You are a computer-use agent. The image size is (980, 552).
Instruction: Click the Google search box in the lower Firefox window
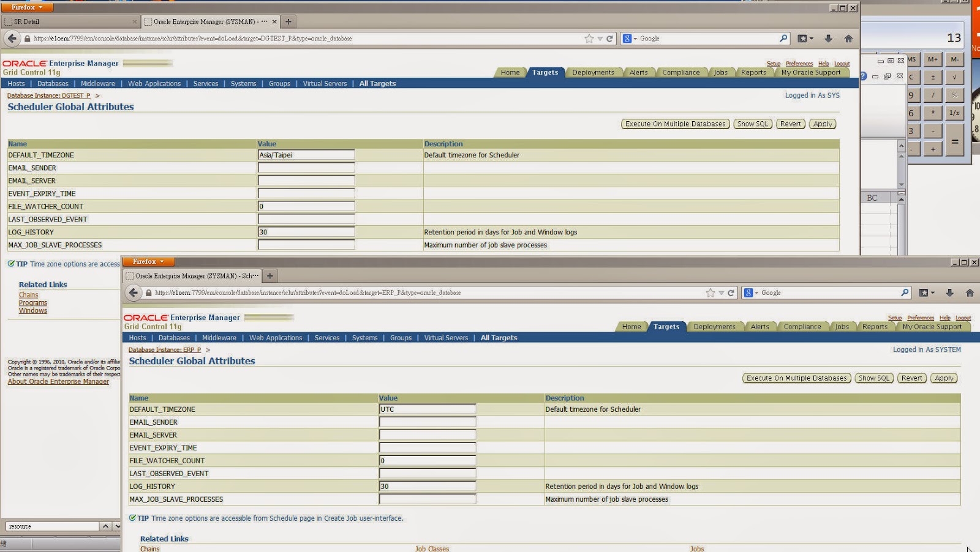tap(829, 293)
